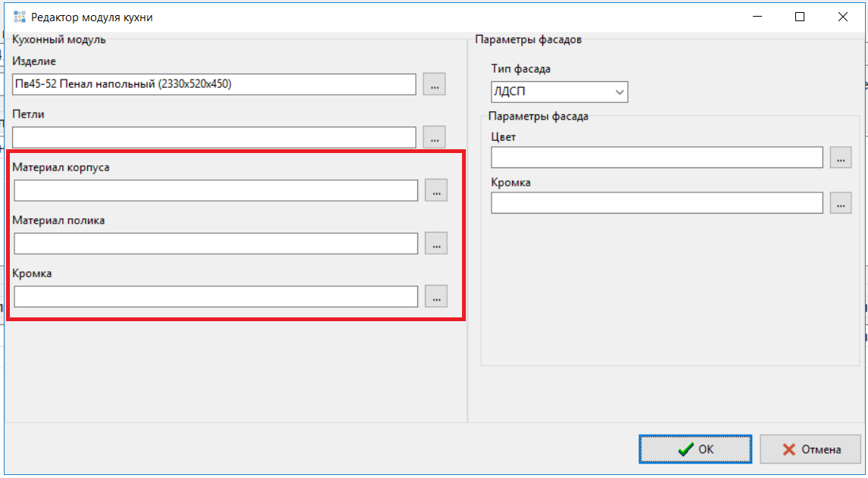868x478 pixels.
Task: Click the ellipsis button beside Петли
Action: point(434,137)
